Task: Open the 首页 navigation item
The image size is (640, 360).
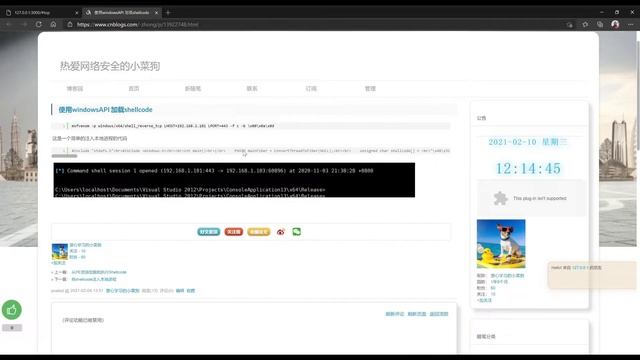Action: pyautogui.click(x=134, y=89)
